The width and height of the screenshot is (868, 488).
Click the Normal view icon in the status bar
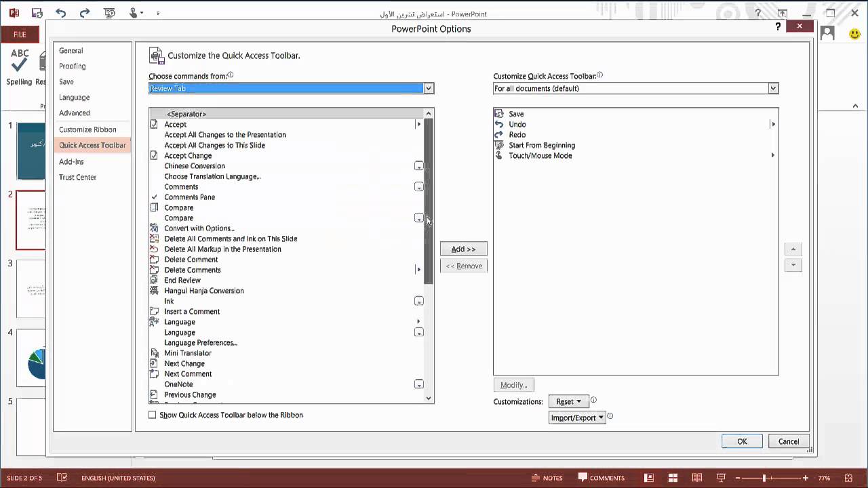pyautogui.click(x=649, y=478)
